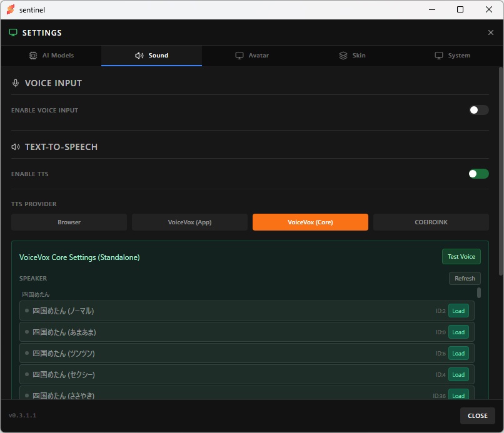Image resolution: width=504 pixels, height=433 pixels.
Task: Minimize the sentinel window
Action: (432, 9)
